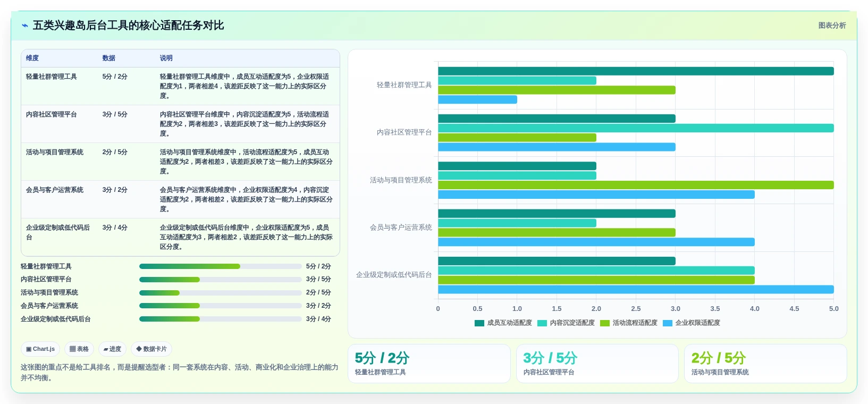
Task: Click progress bar for 轻量社群管理工具
Action: click(221, 266)
